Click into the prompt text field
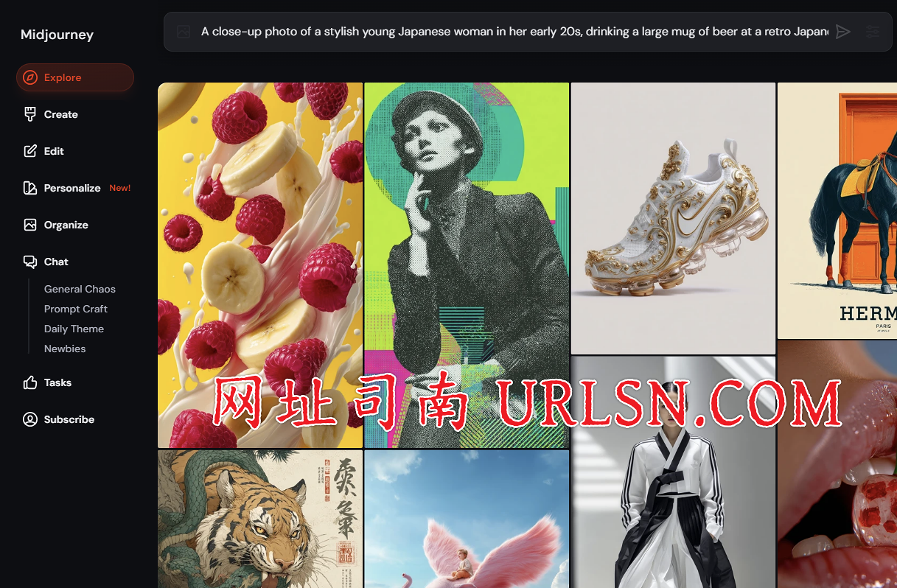The width and height of the screenshot is (897, 588). coord(514,32)
